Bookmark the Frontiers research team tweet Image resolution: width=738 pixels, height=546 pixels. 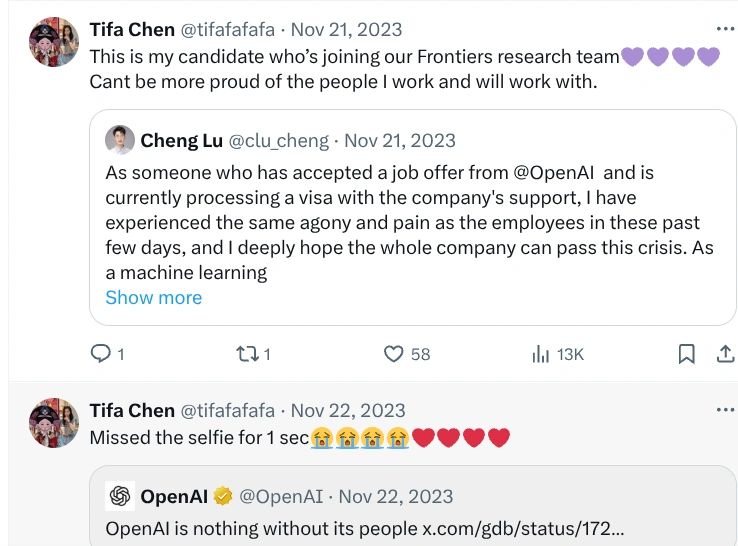pos(687,353)
